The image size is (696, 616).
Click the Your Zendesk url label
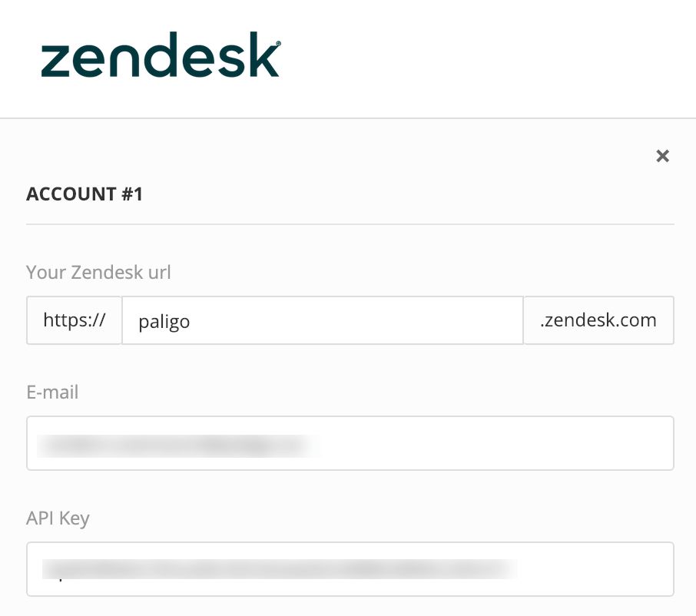point(98,273)
